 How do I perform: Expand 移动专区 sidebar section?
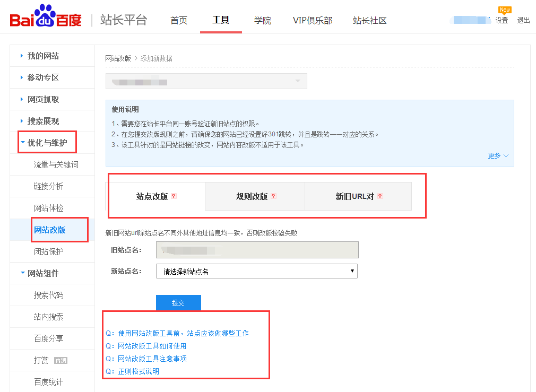point(43,77)
